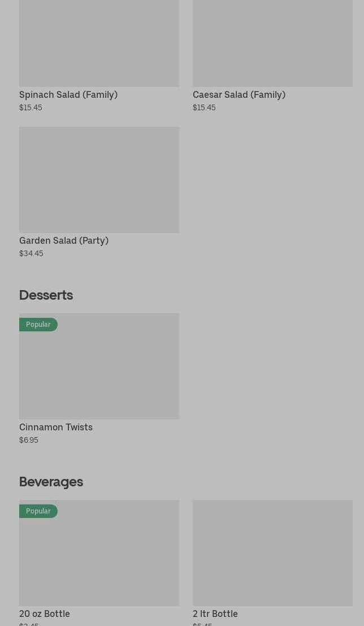Click the $34.45 price label
Screen dimensions: 364x626
coord(31,253)
